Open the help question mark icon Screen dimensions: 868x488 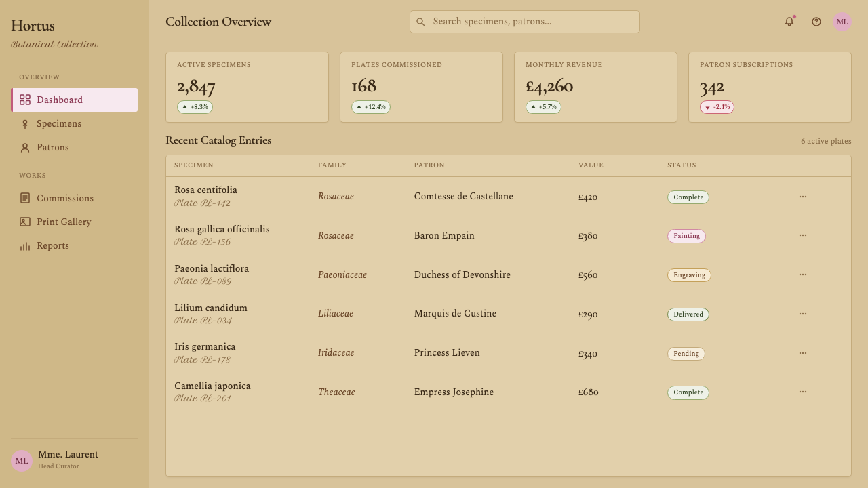[x=816, y=22]
